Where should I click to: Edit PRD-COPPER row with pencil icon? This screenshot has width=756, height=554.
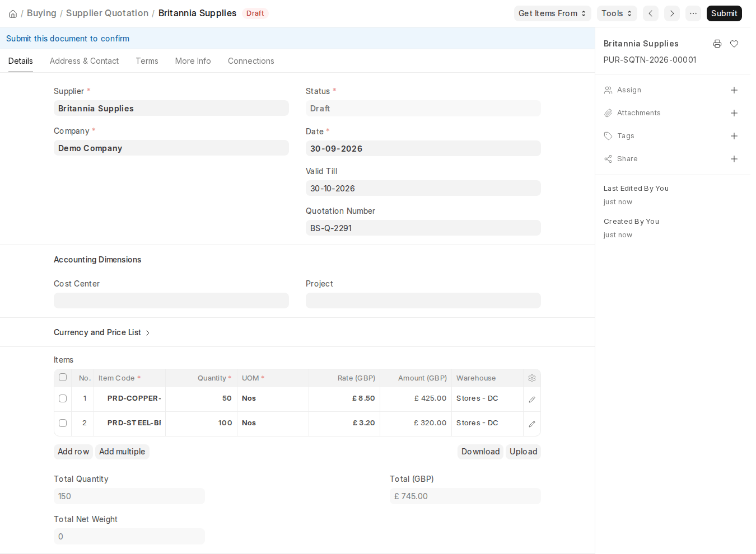[532, 400]
